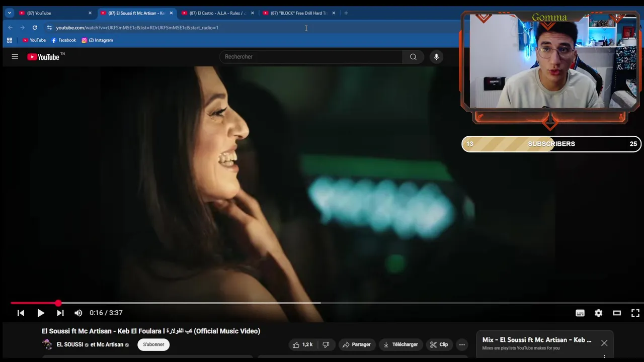The image size is (644, 362).
Task: Open Instagram bookmark
Action: pyautogui.click(x=97, y=40)
